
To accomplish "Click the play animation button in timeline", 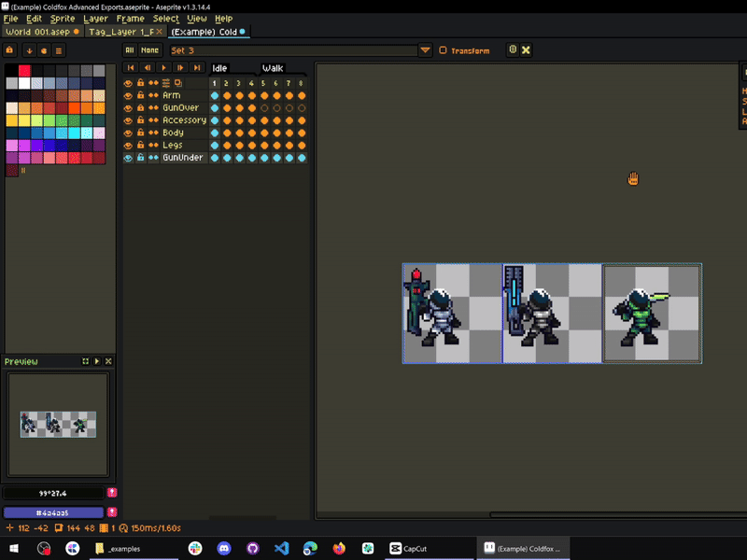I will click(163, 68).
